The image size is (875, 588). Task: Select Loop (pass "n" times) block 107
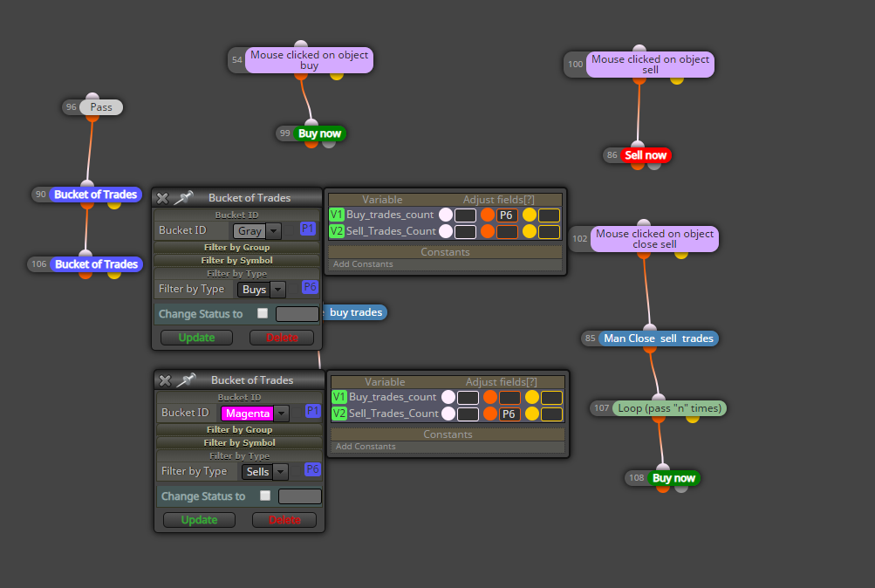tap(670, 408)
